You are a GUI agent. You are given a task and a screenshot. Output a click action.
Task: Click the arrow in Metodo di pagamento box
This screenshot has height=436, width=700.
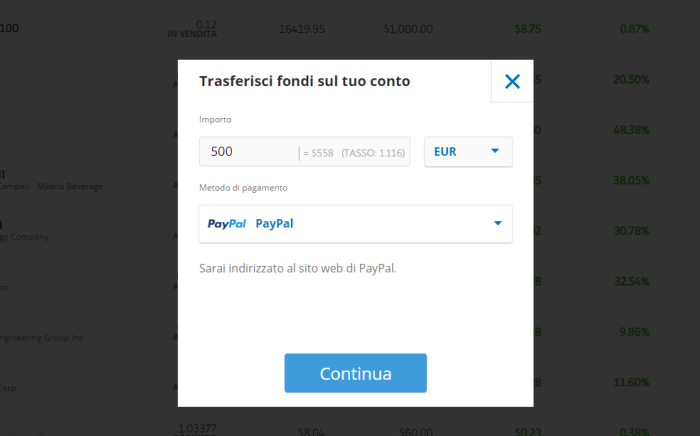498,223
